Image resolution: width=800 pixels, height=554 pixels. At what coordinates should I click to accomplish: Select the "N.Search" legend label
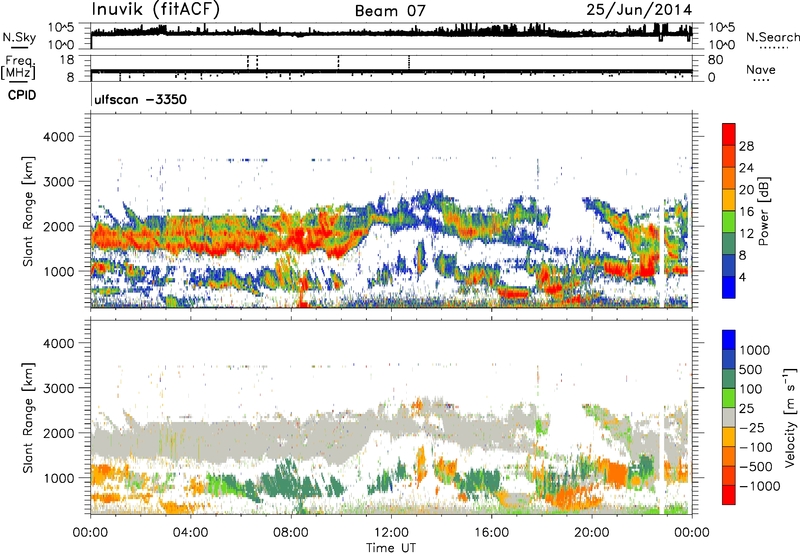[x=772, y=37]
